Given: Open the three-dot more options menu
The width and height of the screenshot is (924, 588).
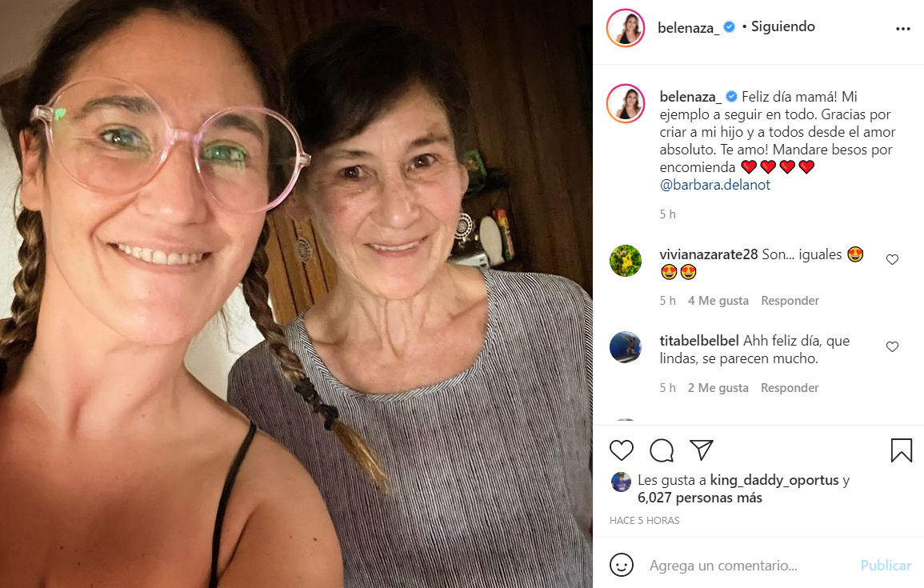Looking at the screenshot, I should 903,29.
